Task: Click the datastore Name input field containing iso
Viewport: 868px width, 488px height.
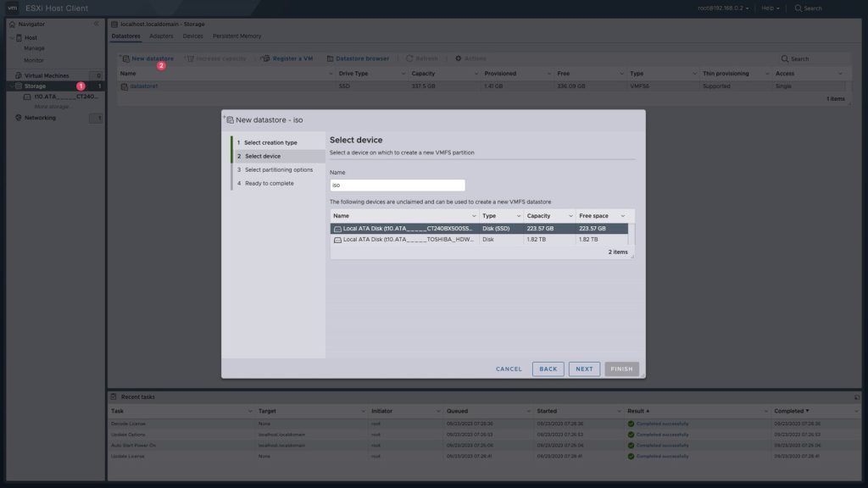Action: tap(398, 186)
